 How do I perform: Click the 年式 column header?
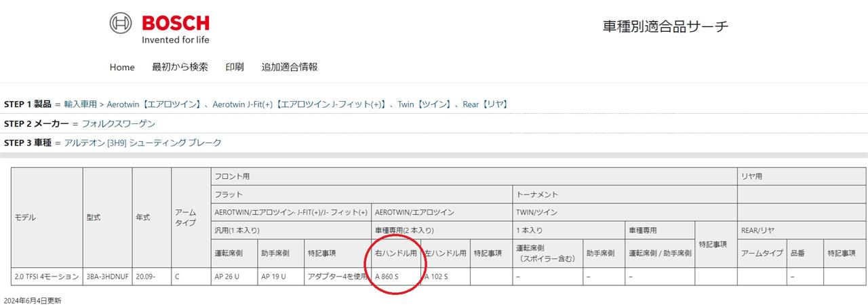pos(151,218)
